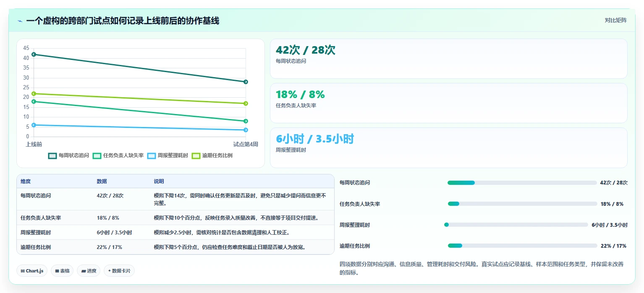Toggle the 每周状态追问 legend entry
The width and height of the screenshot is (644, 293).
pos(69,156)
